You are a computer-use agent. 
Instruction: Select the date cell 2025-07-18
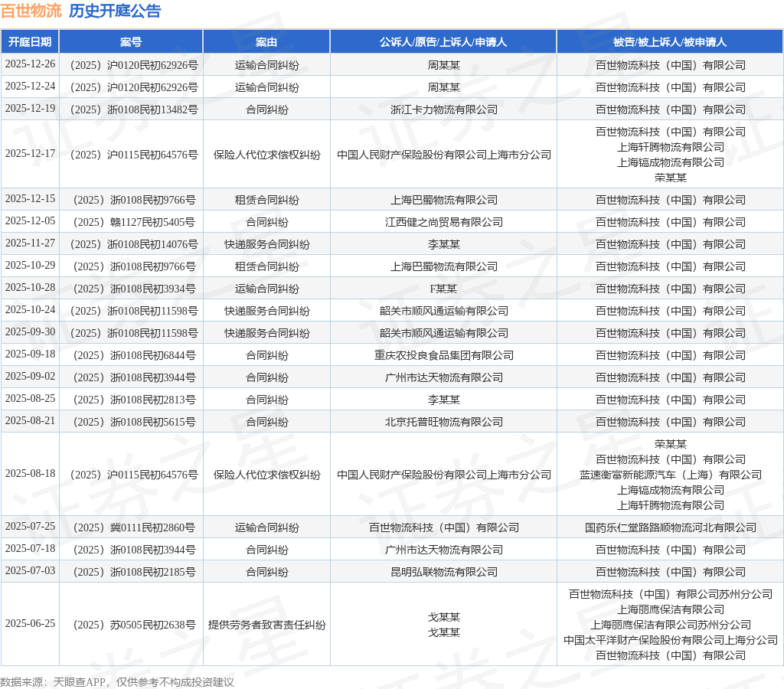(30, 548)
